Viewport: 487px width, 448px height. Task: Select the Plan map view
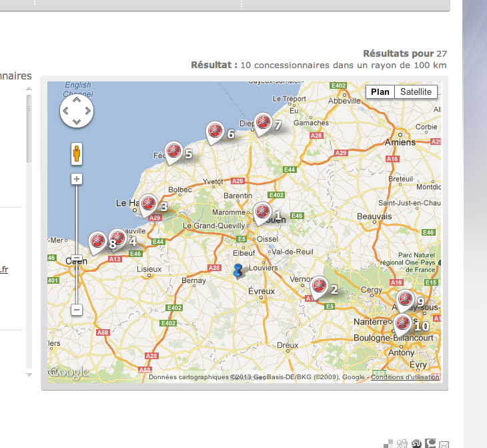click(380, 92)
